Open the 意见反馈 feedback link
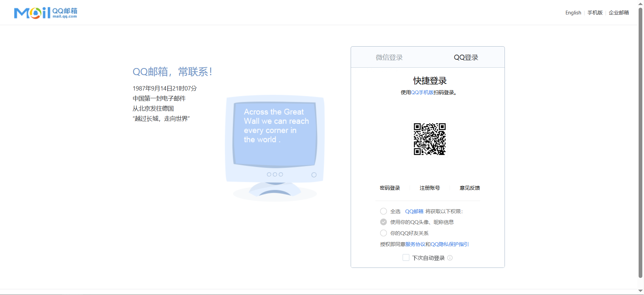The height and width of the screenshot is (295, 644). 469,188
